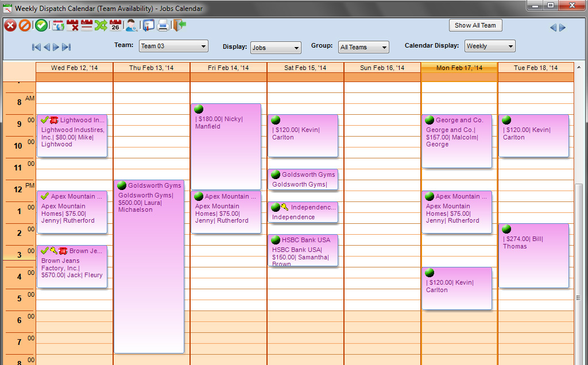This screenshot has width=588, height=365.
Task: Click the orange cancel circle toolbar icon
Action: tap(25, 25)
